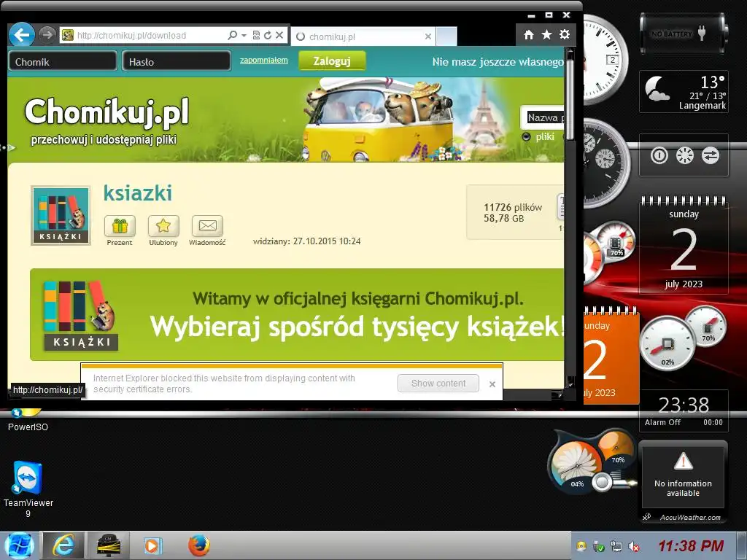The image size is (747, 560).
Task: Refresh the page with reload icon
Action: tap(268, 35)
